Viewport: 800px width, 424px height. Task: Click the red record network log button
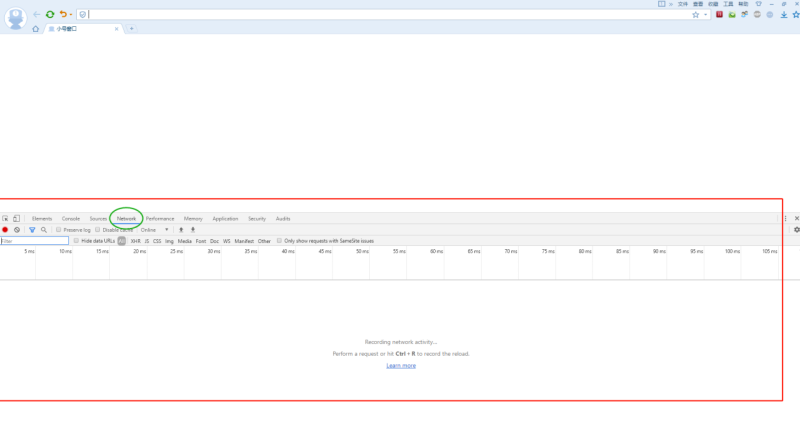point(5,230)
